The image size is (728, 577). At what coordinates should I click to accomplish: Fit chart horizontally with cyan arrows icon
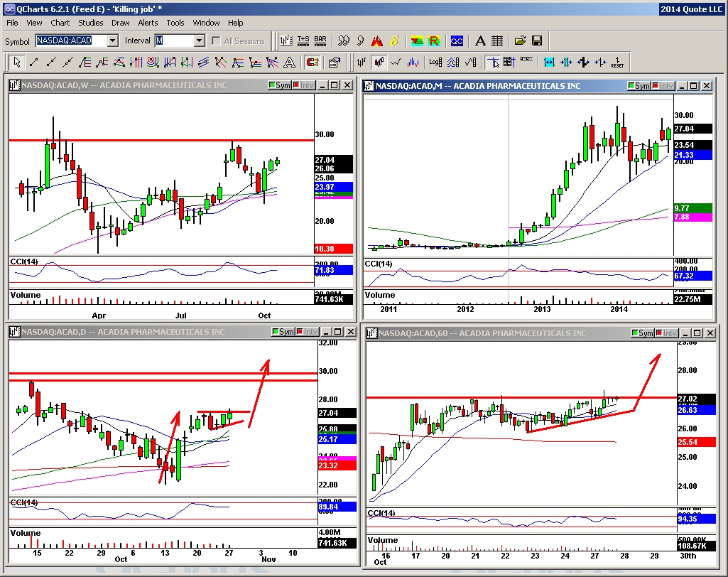(549, 62)
